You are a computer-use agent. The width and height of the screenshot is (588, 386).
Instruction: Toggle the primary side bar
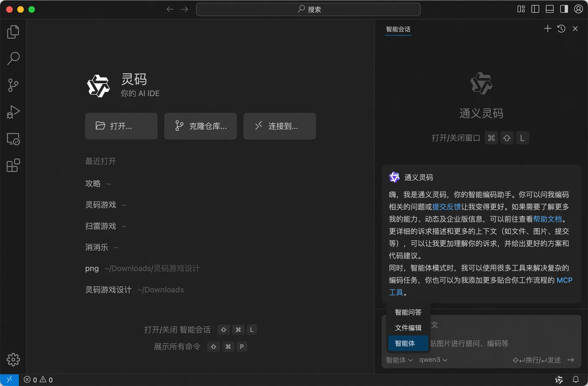[x=535, y=9]
